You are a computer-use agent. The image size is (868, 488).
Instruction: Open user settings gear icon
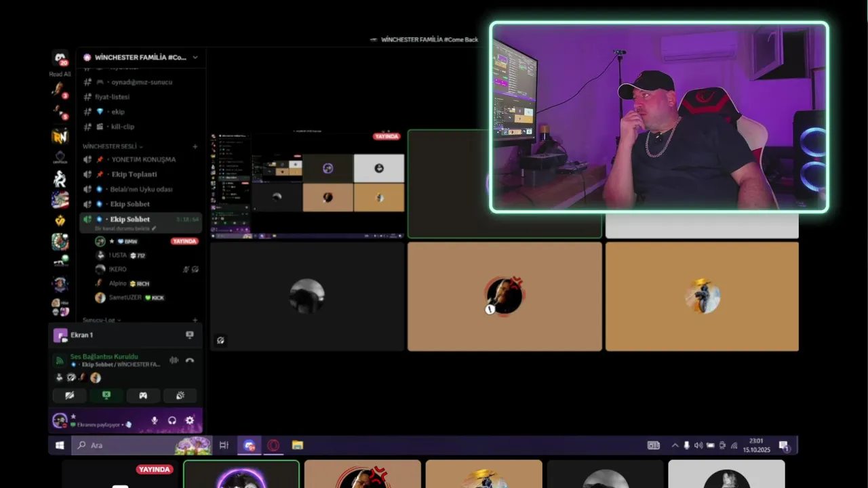pyautogui.click(x=190, y=420)
